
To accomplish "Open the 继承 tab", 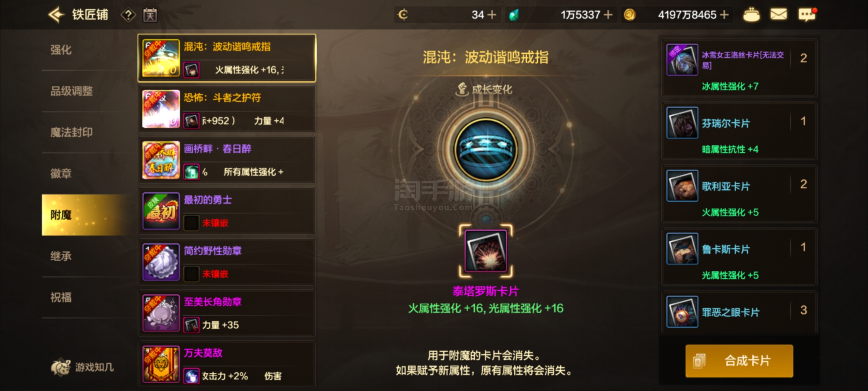I will click(61, 256).
